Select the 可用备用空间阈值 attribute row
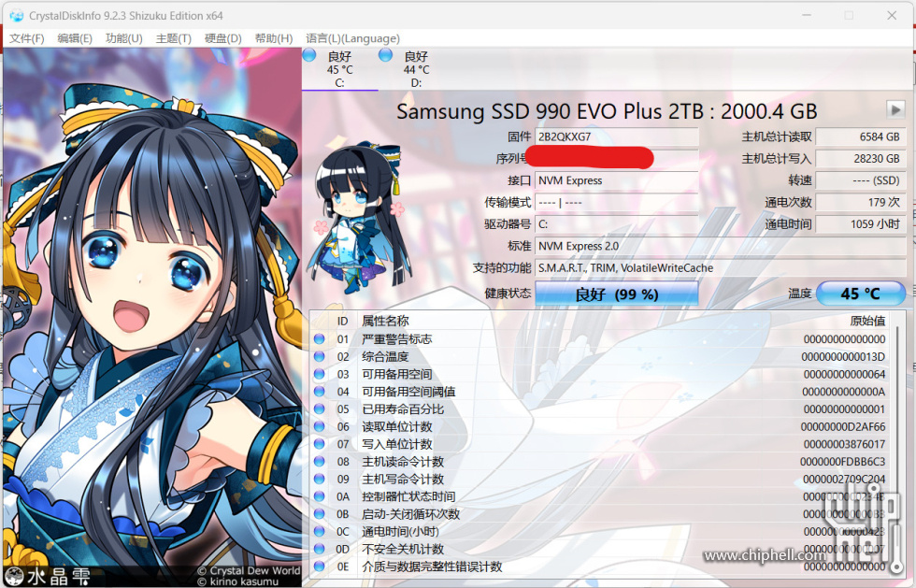The image size is (916, 588). [x=600, y=392]
